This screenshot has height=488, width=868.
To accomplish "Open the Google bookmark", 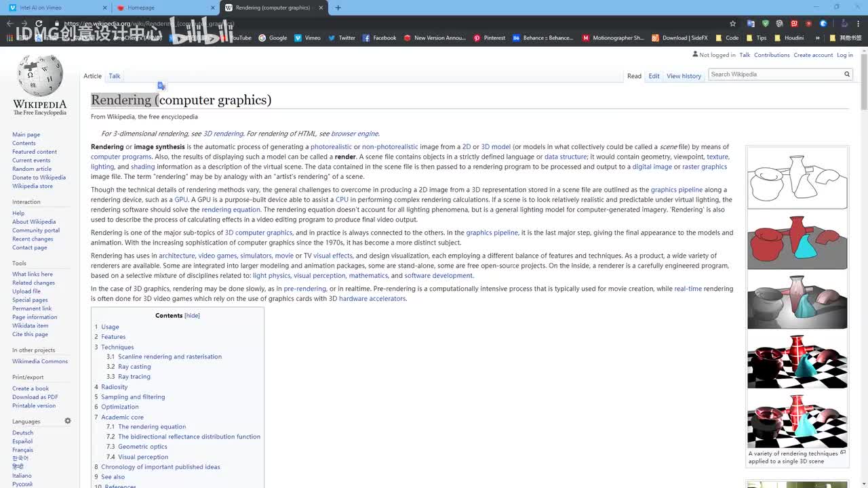I will pyautogui.click(x=273, y=38).
